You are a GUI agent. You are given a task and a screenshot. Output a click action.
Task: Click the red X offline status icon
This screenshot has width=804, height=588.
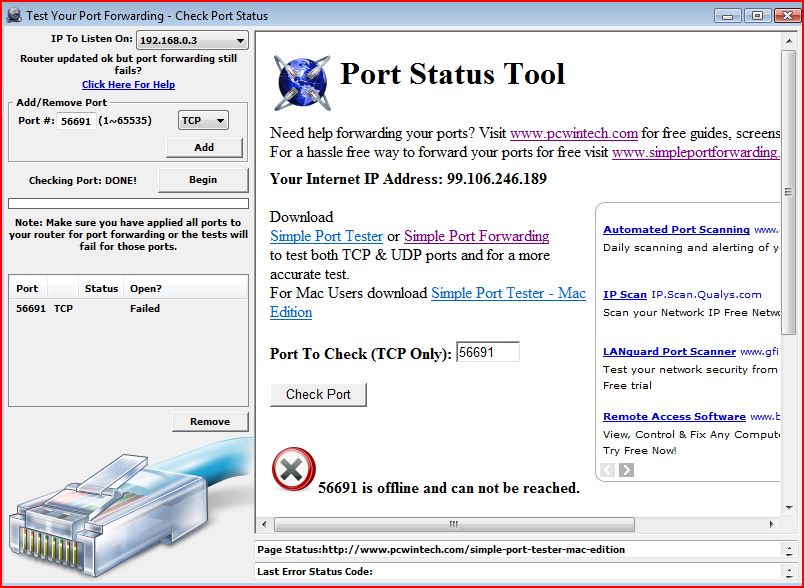point(293,469)
